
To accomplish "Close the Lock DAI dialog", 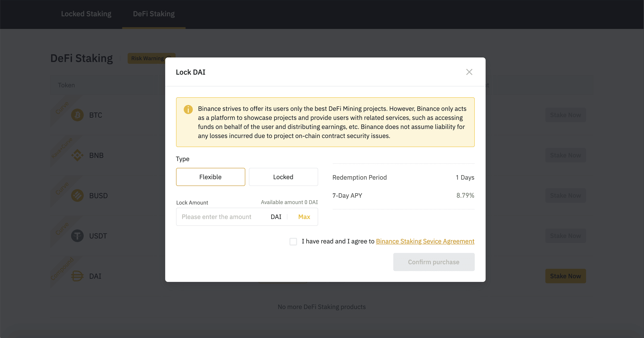I will pyautogui.click(x=469, y=72).
